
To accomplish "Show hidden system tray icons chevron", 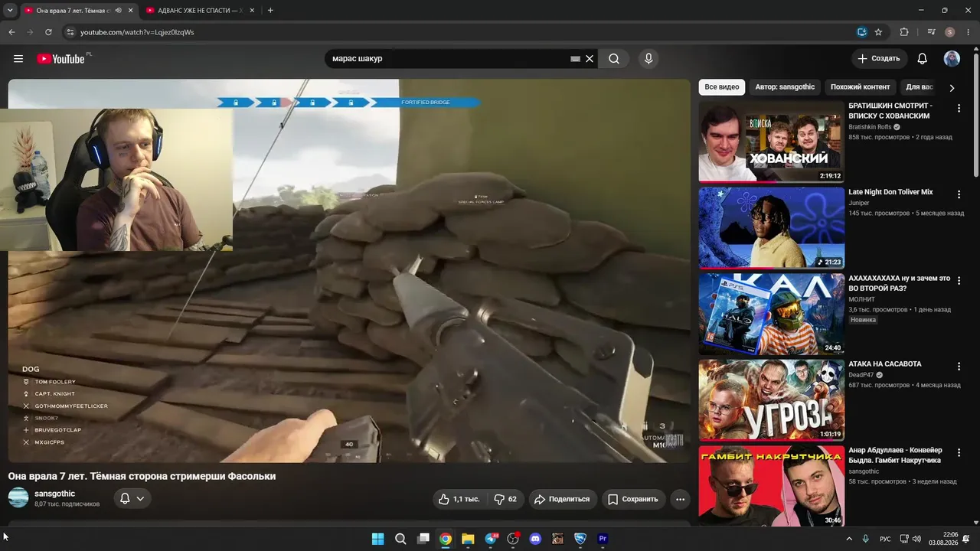I will click(x=848, y=539).
